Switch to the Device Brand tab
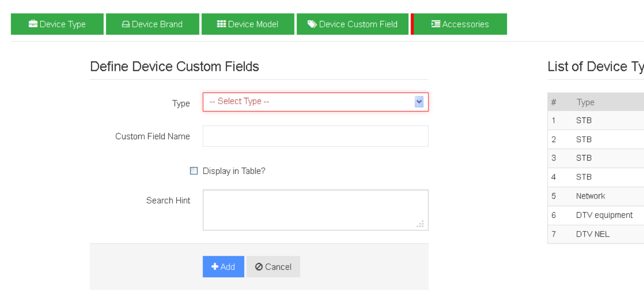 [152, 24]
